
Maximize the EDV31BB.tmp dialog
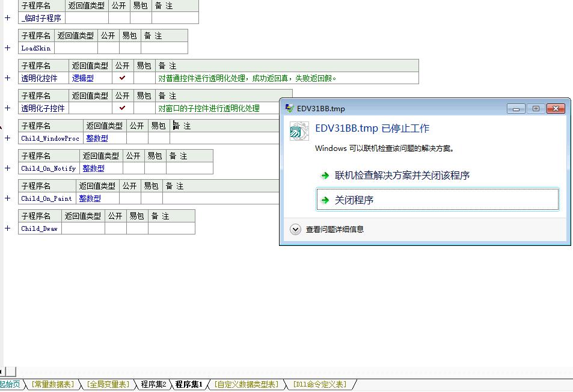tap(536, 108)
